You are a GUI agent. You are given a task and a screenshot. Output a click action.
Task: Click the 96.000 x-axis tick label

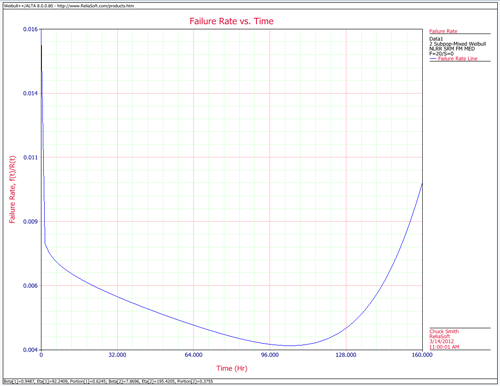270,355
